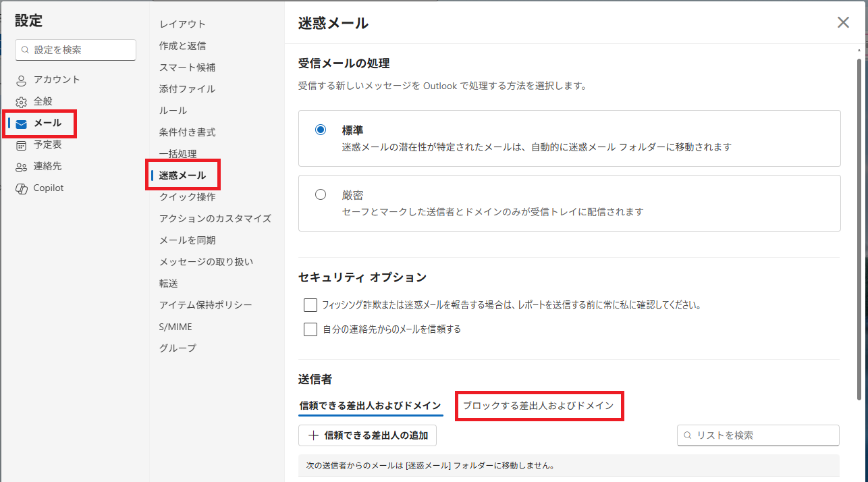
Task: Open ルール settings page
Action: (173, 111)
